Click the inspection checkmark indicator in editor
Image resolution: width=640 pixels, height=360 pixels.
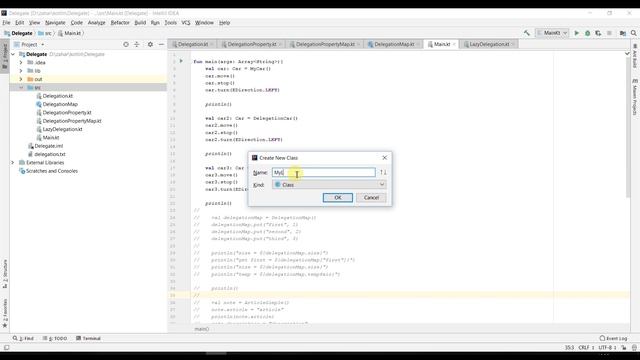point(627,53)
